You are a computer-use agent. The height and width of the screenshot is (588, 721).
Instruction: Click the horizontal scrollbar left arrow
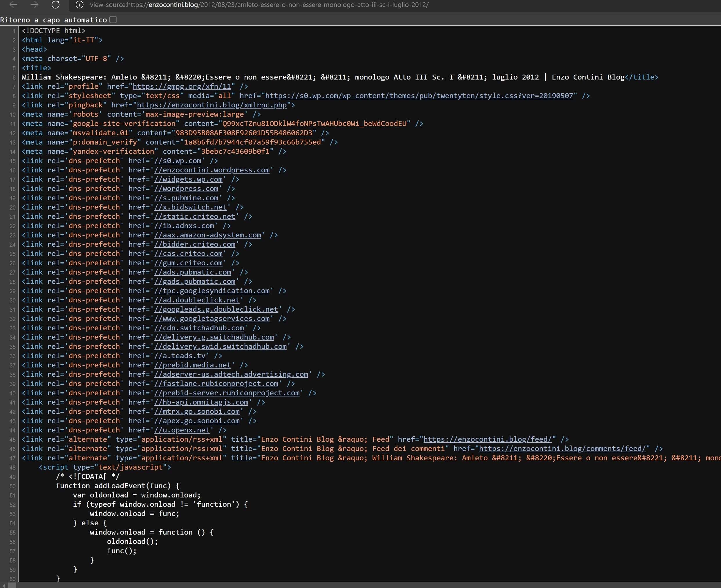click(3, 585)
